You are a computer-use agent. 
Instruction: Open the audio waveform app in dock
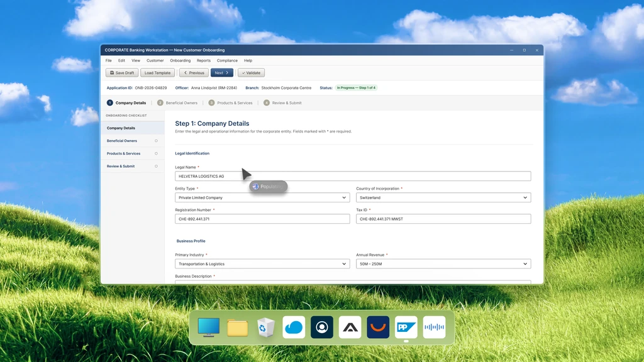point(434,327)
